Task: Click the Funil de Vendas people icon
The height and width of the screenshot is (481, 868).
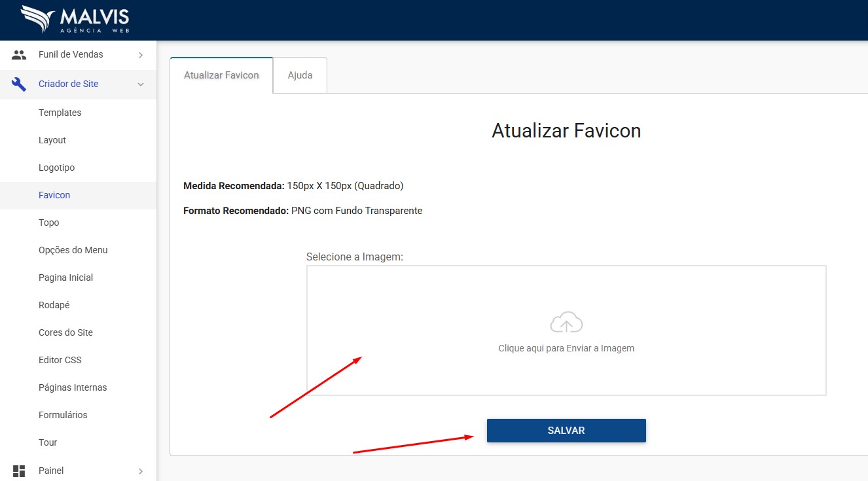Action: [x=19, y=55]
